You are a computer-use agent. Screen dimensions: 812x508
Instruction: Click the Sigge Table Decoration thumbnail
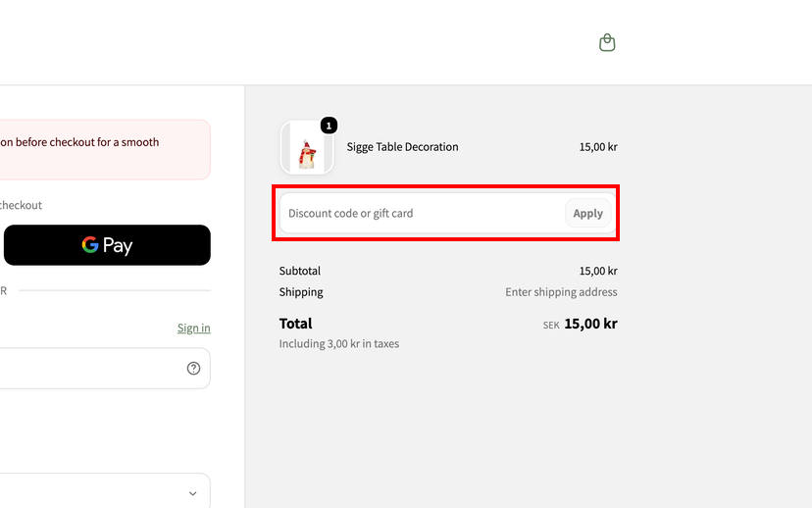tap(307, 147)
